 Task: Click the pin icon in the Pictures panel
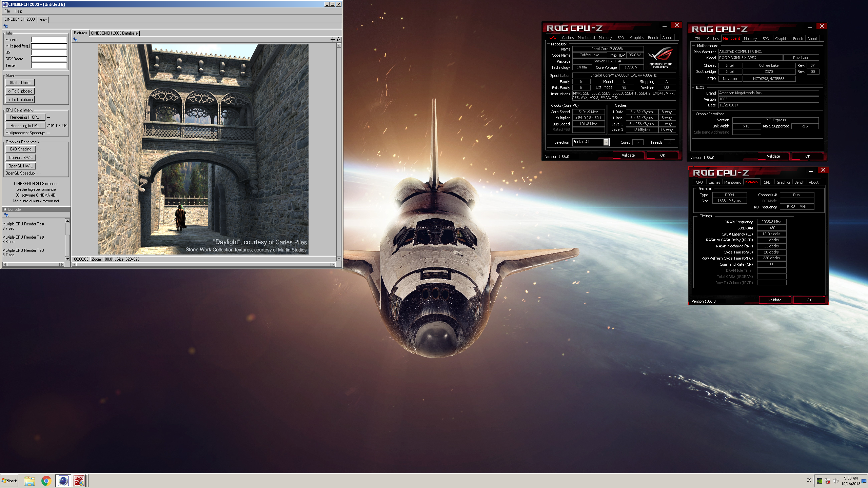click(x=75, y=40)
